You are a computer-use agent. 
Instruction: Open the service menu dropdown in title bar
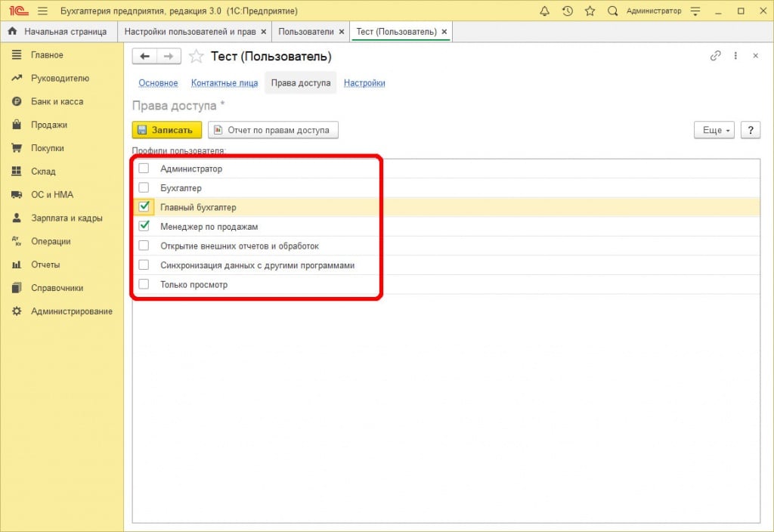click(696, 11)
